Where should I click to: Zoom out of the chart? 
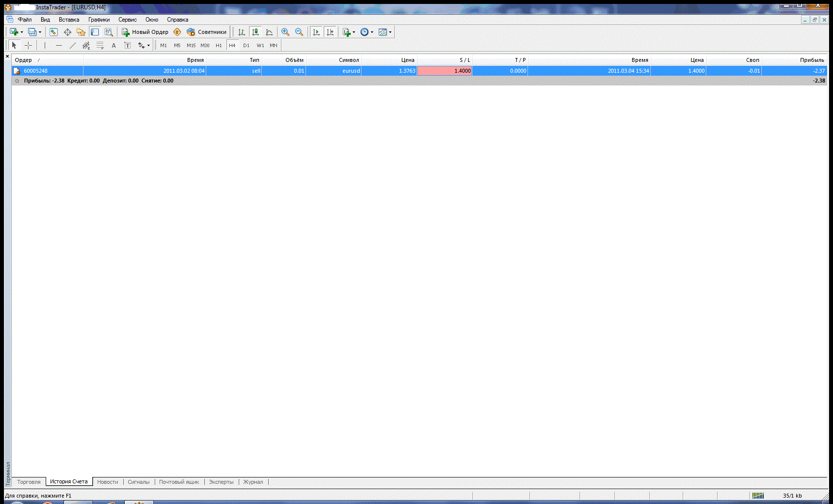(x=299, y=32)
